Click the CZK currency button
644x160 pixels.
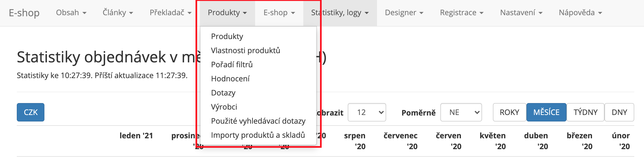pos(31,112)
